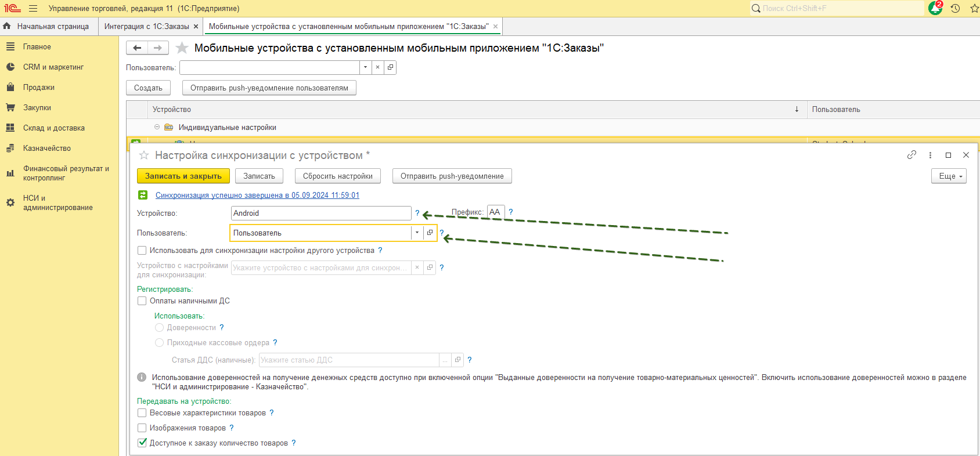
Task: Untick Доступное к заказу количество товаров
Action: pos(142,443)
